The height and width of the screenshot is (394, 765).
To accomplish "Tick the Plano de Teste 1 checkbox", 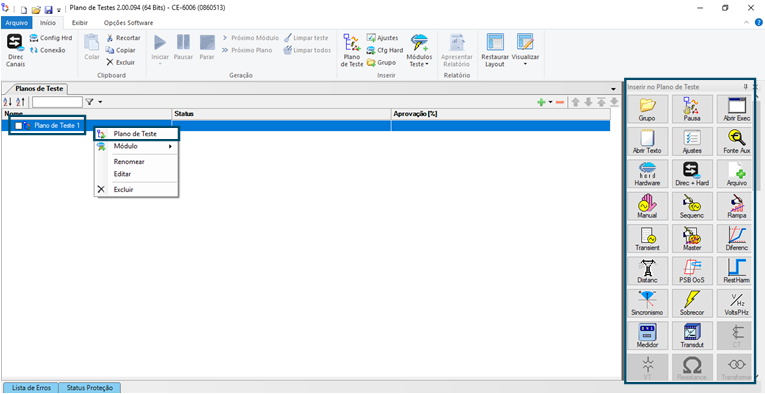I will (x=19, y=126).
